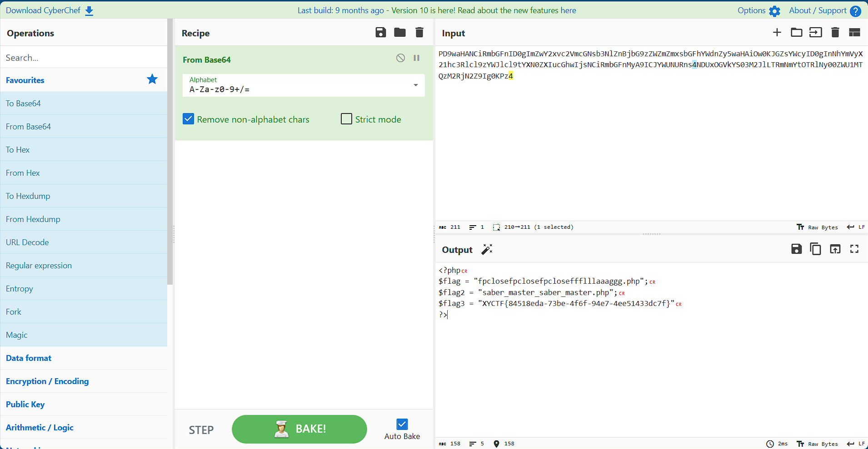Click Options link text
Viewport: 868px width, 449px height.
(x=752, y=10)
